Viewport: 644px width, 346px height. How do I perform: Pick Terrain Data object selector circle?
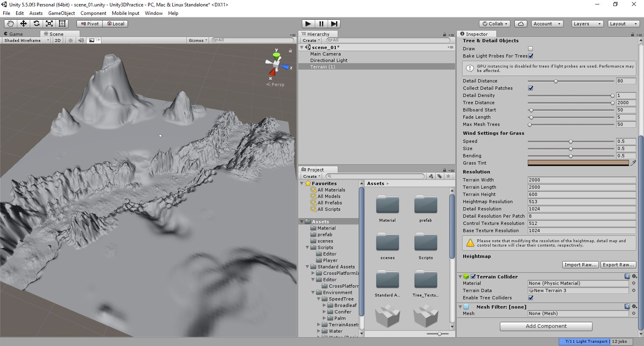coord(634,290)
